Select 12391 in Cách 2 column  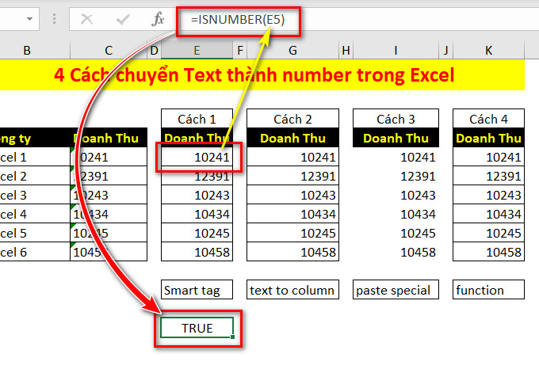coord(292,177)
